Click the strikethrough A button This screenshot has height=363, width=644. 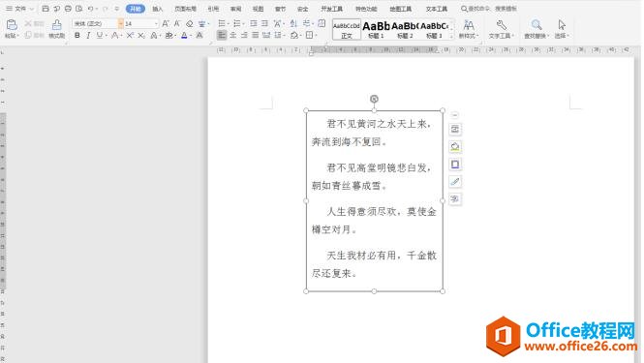[x=114, y=36]
